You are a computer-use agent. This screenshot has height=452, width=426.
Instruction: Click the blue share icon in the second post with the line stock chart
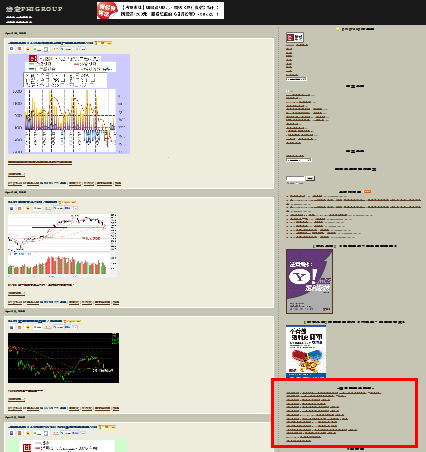click(11, 208)
